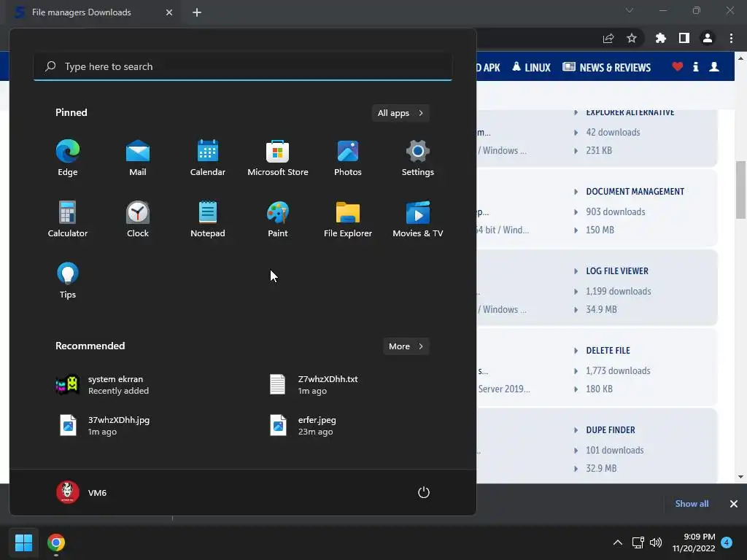Open the Calculator app

(x=68, y=219)
